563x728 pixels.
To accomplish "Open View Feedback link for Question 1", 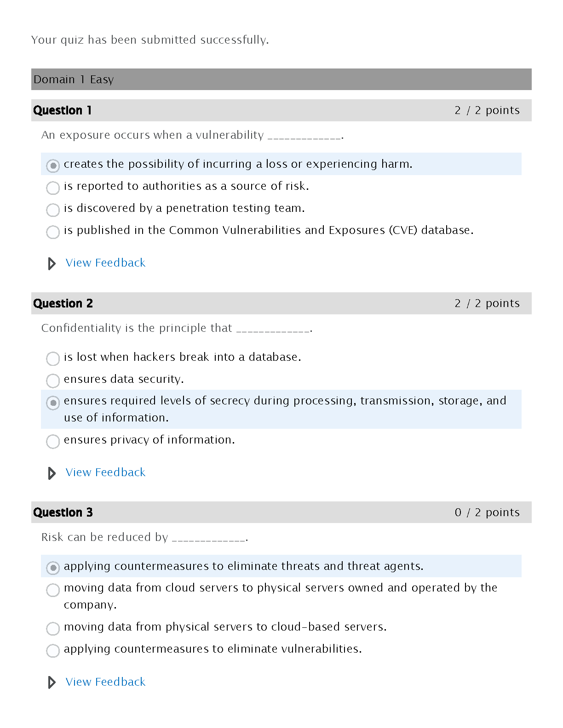I will [105, 263].
